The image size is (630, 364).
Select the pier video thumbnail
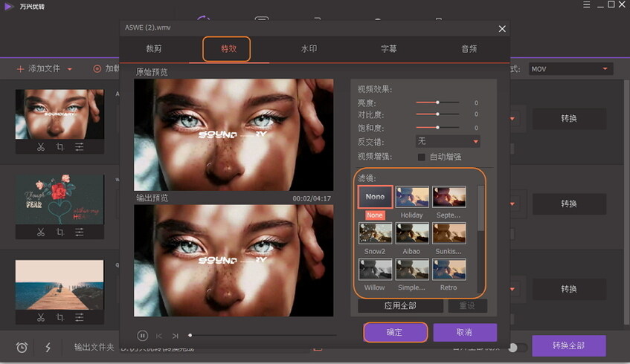(x=60, y=285)
